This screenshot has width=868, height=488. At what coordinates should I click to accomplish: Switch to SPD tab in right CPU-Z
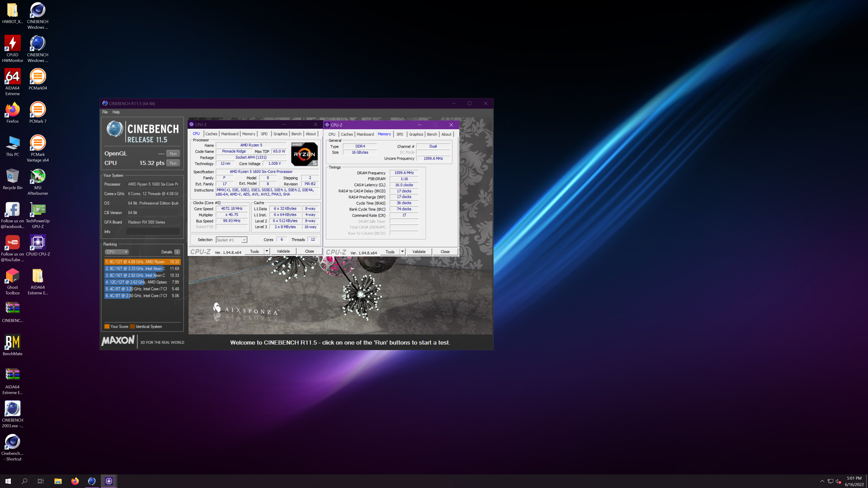click(x=400, y=134)
